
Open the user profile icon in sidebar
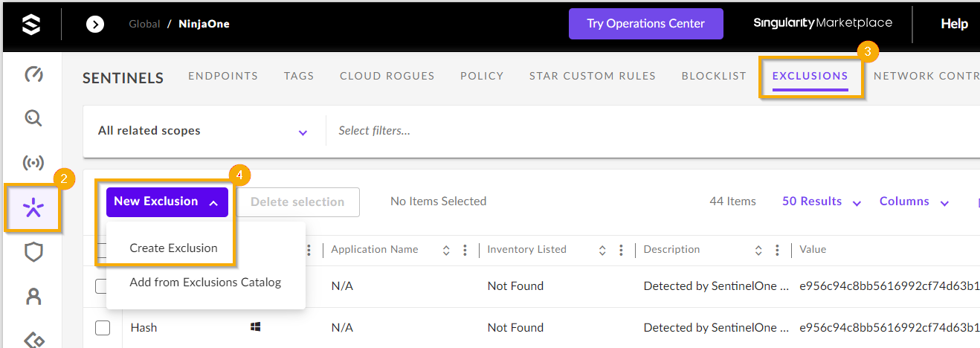[x=33, y=297]
